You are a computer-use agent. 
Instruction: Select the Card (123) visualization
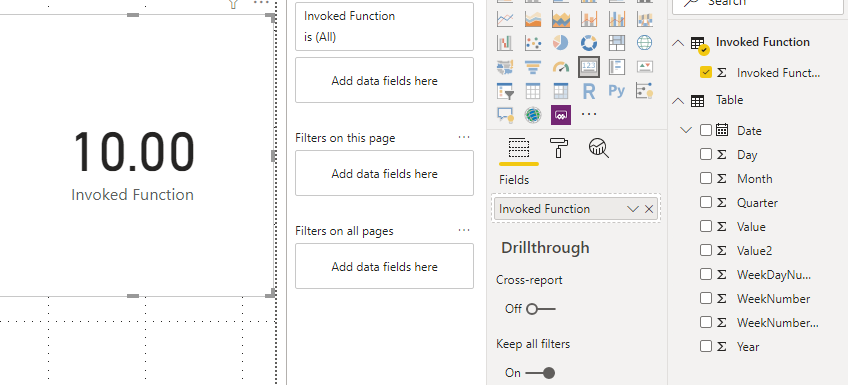[588, 67]
